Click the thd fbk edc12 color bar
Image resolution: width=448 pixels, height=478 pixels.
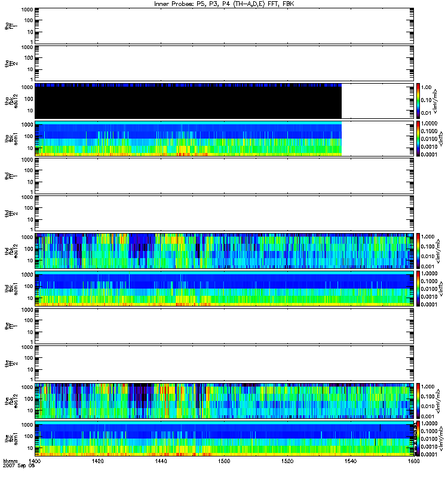[419, 251]
